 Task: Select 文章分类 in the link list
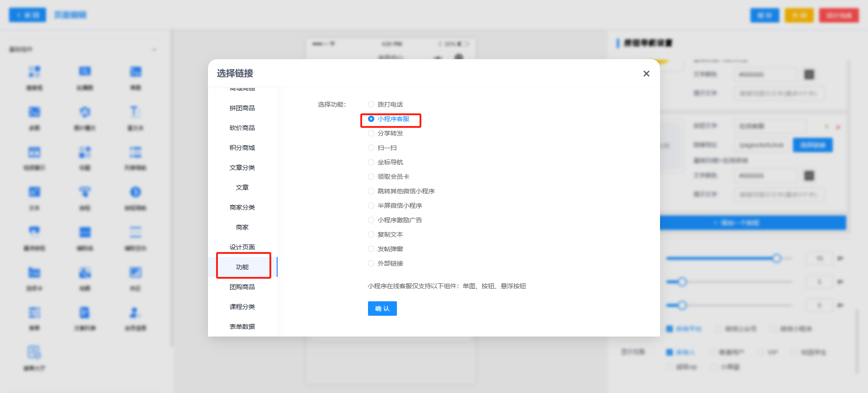point(242,168)
